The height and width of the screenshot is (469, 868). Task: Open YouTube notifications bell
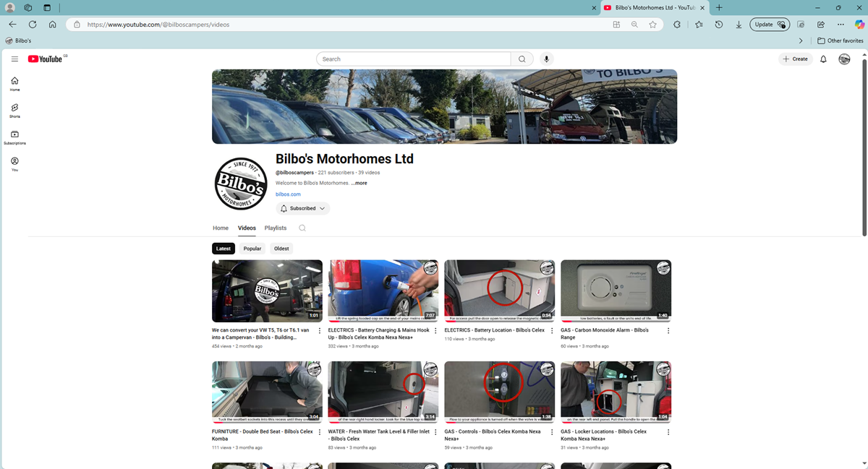[823, 59]
